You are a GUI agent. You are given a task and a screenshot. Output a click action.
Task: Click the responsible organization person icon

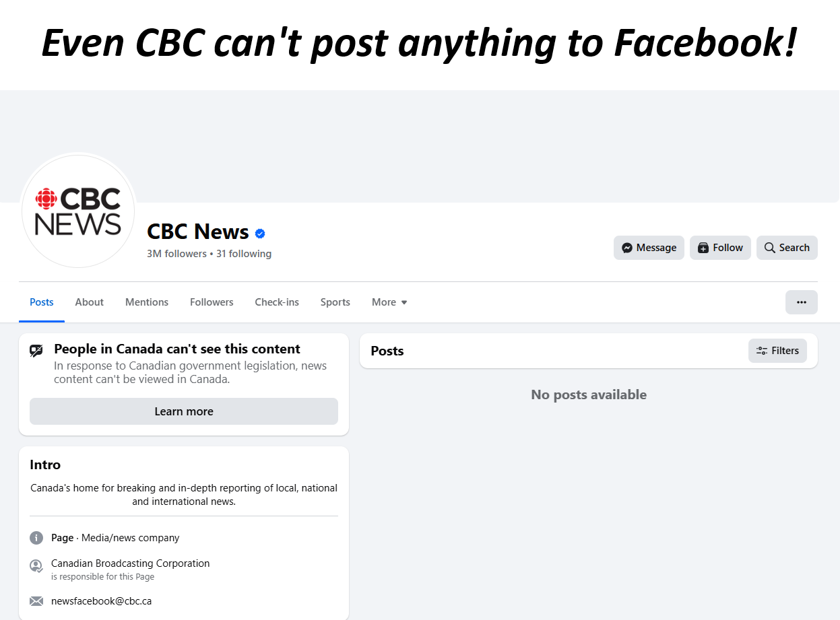point(36,566)
